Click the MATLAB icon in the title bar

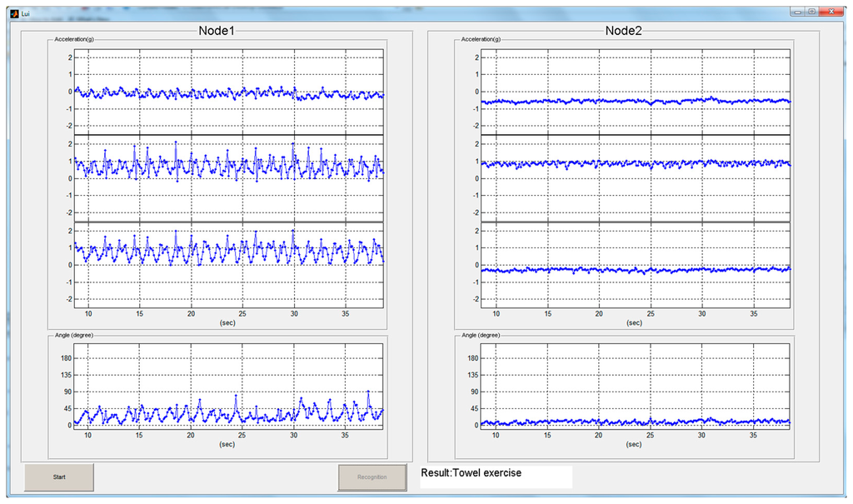[13, 14]
